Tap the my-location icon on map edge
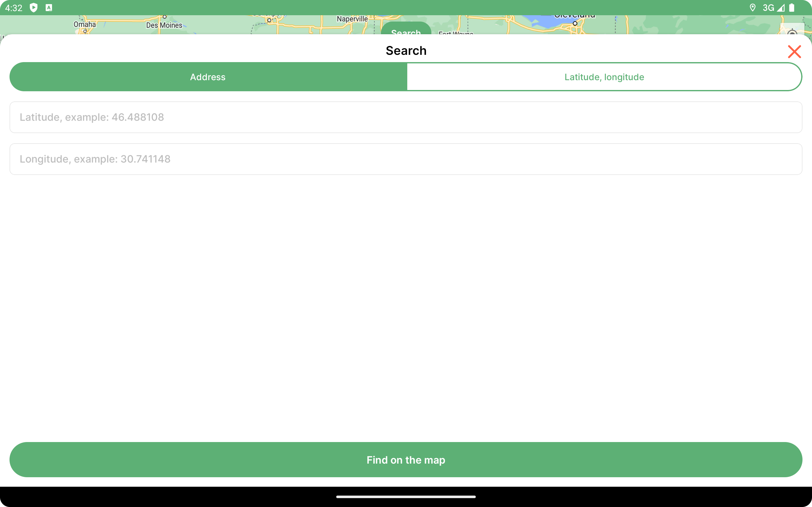The image size is (812, 507). [792, 31]
